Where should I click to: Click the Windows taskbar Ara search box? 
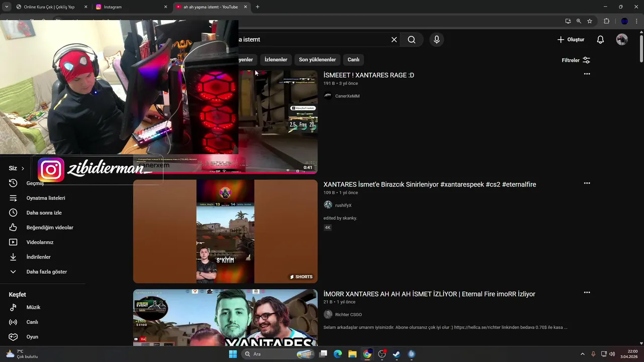click(278, 354)
